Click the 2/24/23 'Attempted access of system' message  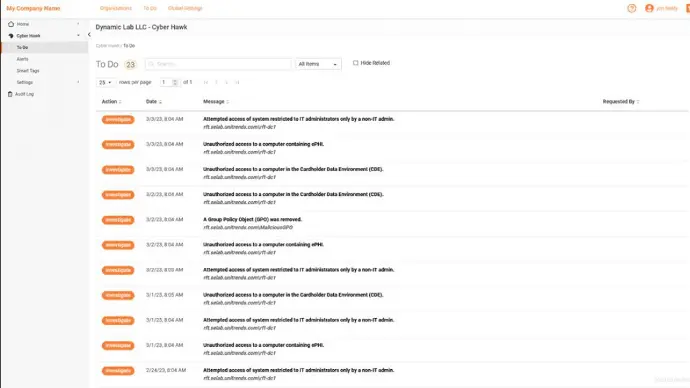[298, 370]
